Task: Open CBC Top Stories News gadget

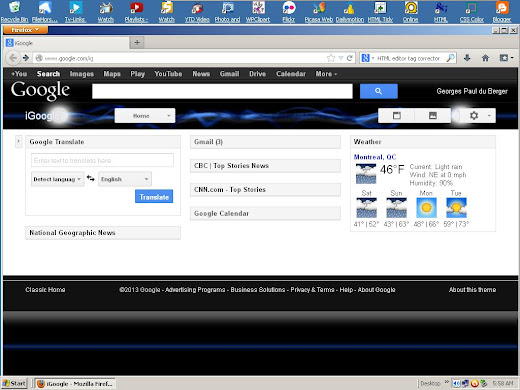Action: coord(265,166)
